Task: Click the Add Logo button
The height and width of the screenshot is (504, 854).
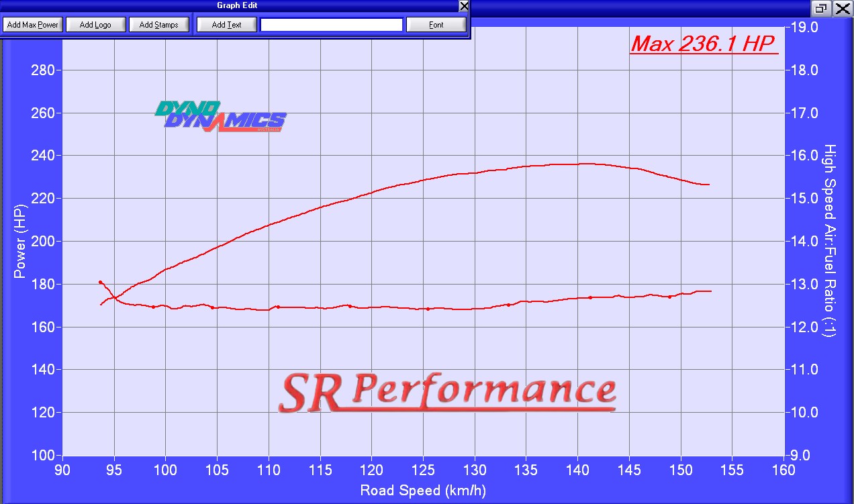Action: coord(95,25)
